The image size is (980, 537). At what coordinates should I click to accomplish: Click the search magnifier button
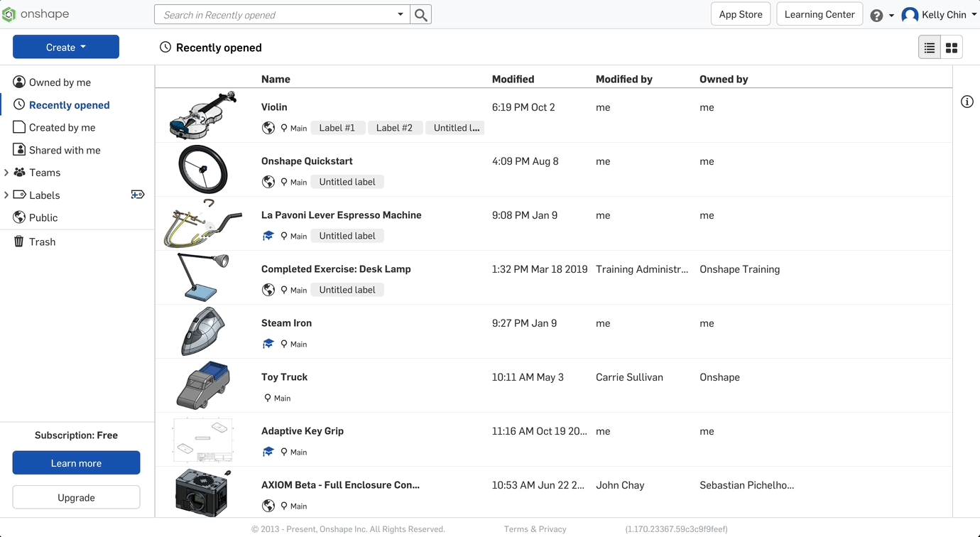tap(421, 14)
